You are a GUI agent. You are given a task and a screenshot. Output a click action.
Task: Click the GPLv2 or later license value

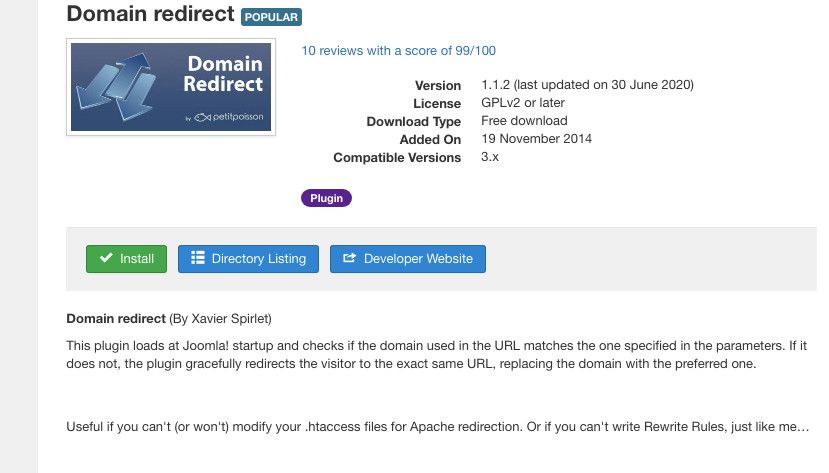(523, 103)
